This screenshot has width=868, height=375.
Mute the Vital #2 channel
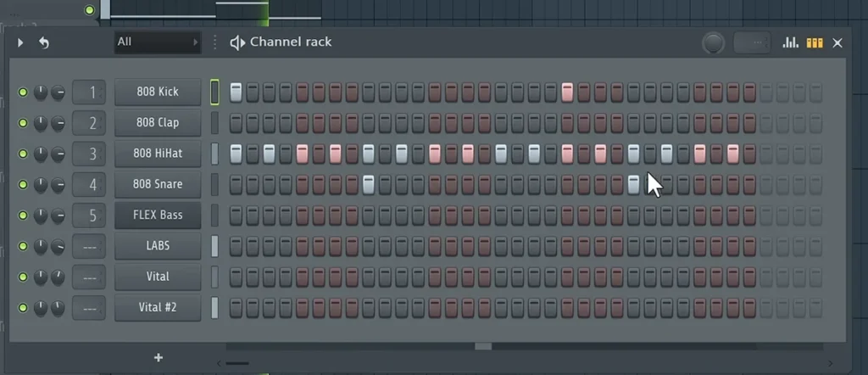point(23,307)
